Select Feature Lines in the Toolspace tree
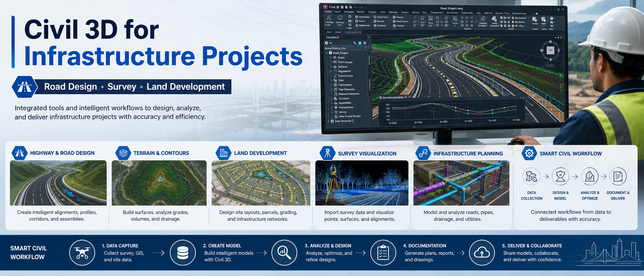The image size is (644, 276). [x=346, y=76]
